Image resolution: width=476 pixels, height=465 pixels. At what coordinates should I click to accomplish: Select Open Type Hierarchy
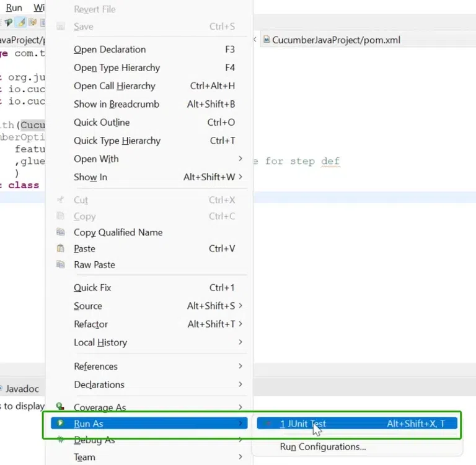pyautogui.click(x=149, y=67)
